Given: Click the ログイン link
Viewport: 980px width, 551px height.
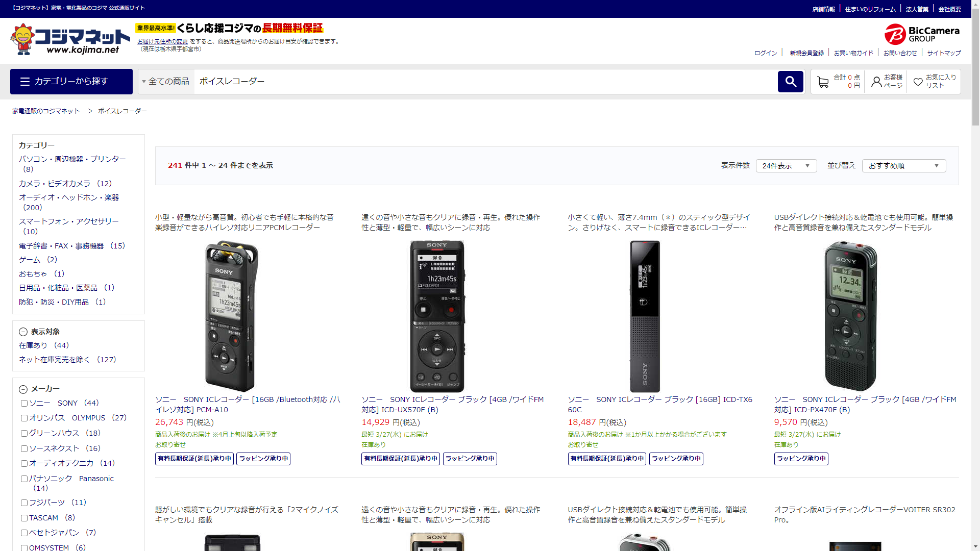Looking at the screenshot, I should (766, 53).
